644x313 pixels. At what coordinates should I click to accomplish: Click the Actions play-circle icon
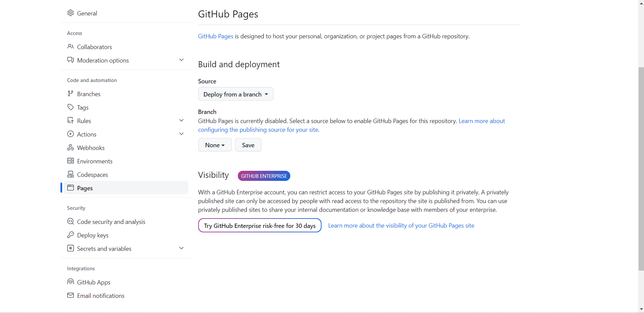click(70, 134)
